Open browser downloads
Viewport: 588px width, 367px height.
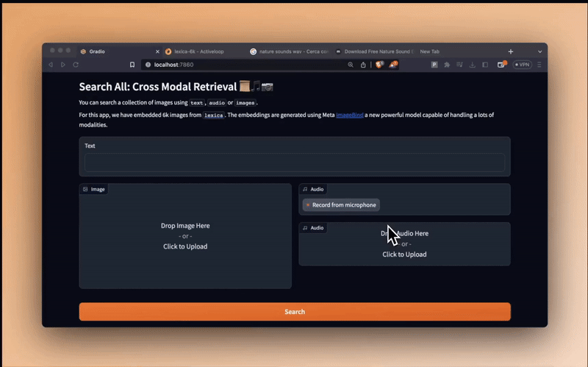click(472, 65)
